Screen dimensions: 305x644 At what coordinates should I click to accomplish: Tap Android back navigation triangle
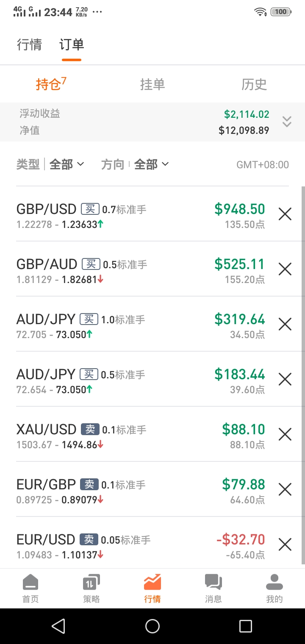click(x=58, y=626)
